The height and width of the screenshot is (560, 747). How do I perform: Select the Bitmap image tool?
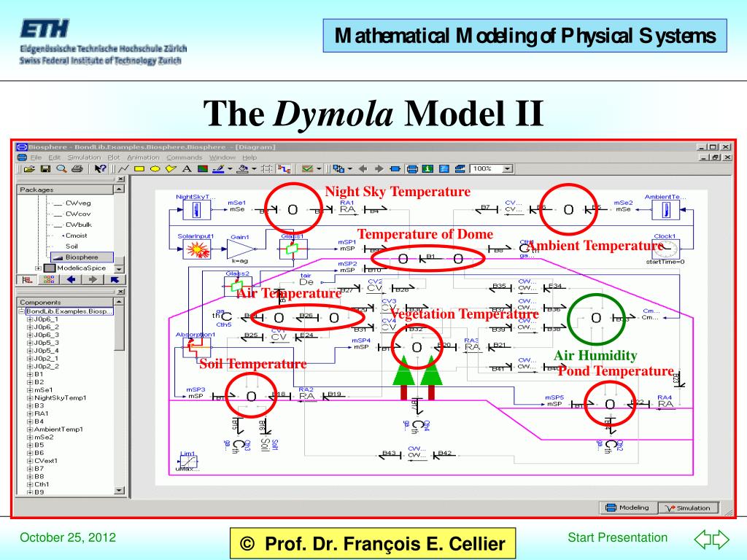[203, 168]
